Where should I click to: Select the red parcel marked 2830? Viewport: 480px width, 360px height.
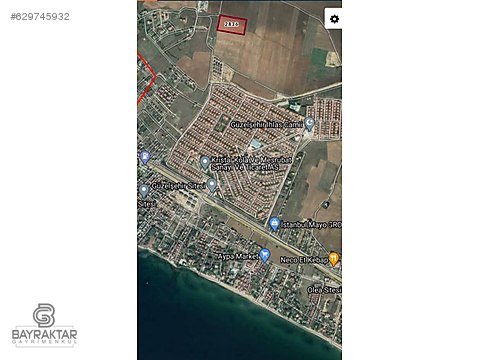(232, 25)
